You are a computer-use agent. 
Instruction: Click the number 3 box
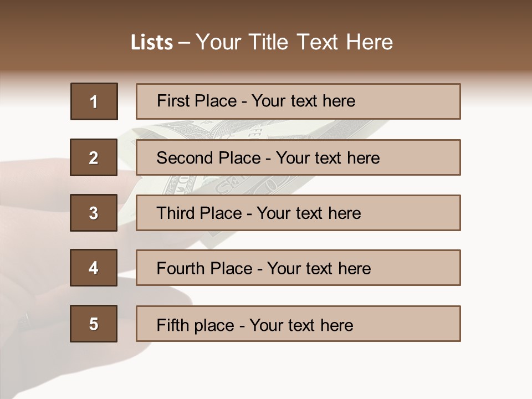pyautogui.click(x=94, y=213)
